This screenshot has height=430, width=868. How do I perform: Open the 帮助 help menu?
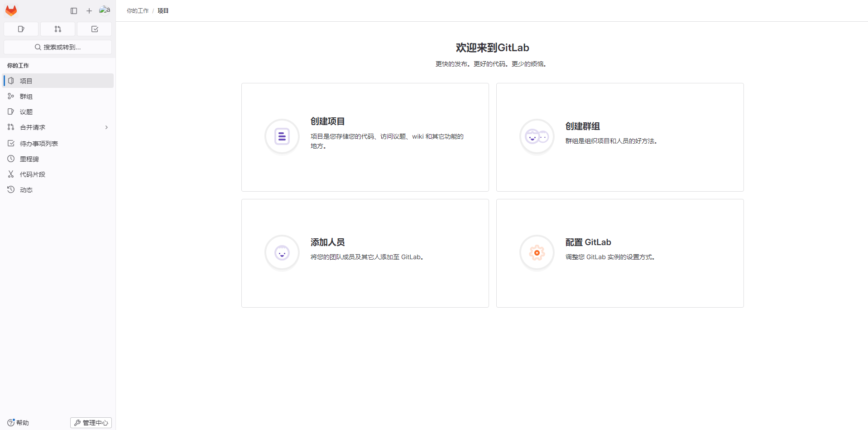point(18,422)
